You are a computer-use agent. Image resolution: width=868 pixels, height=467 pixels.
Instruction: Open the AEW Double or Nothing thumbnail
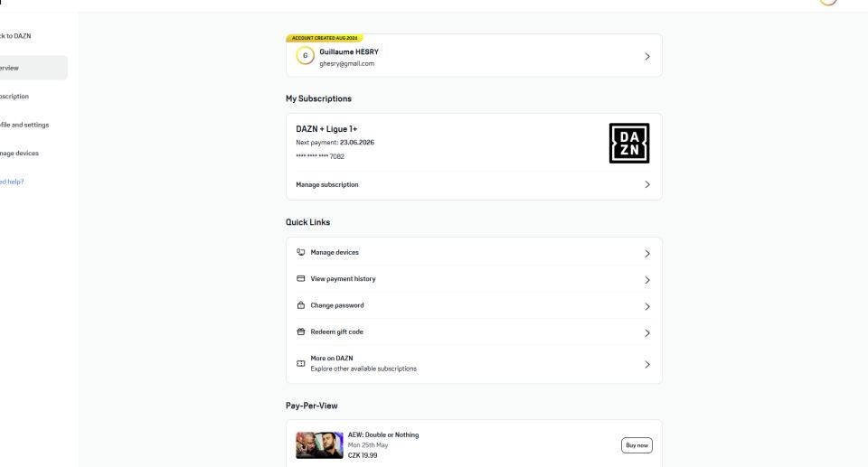point(319,445)
